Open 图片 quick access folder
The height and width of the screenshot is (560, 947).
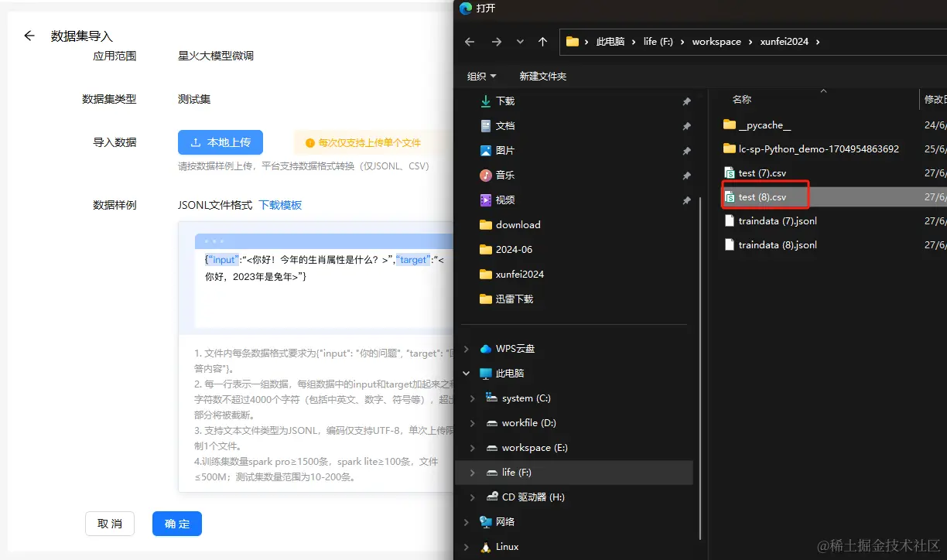(x=505, y=151)
